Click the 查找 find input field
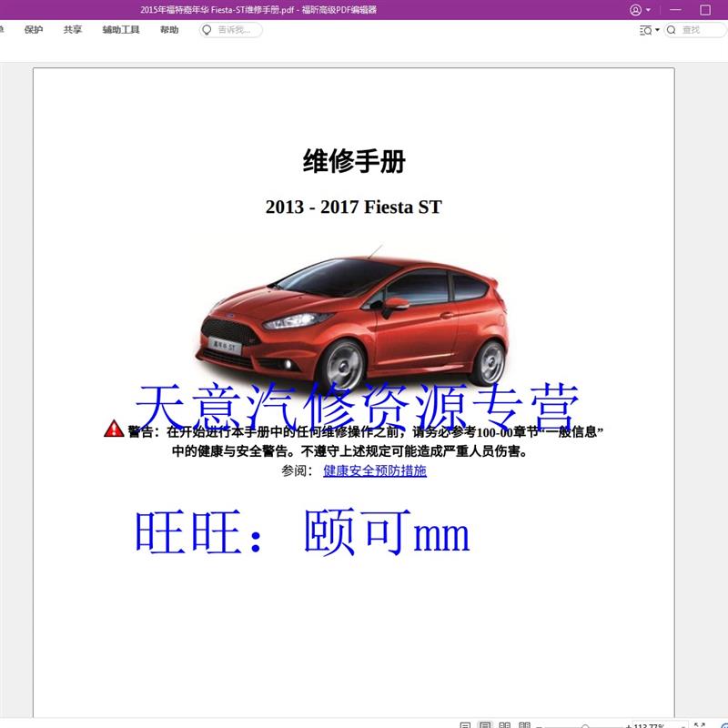Image resolution: width=728 pixels, height=728 pixels. (x=695, y=30)
